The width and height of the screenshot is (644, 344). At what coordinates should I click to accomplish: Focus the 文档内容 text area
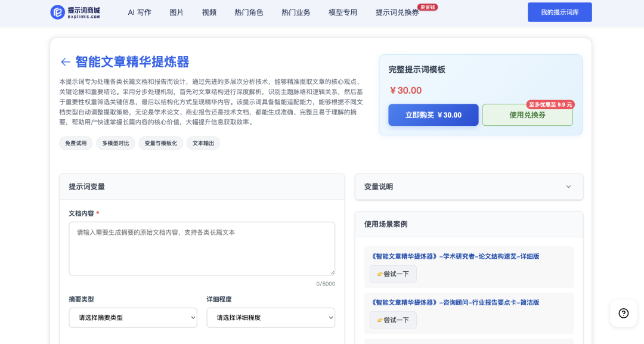coord(202,249)
